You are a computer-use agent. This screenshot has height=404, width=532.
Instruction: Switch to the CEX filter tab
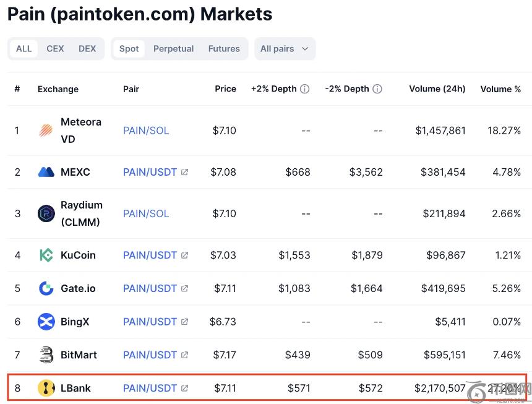(55, 49)
